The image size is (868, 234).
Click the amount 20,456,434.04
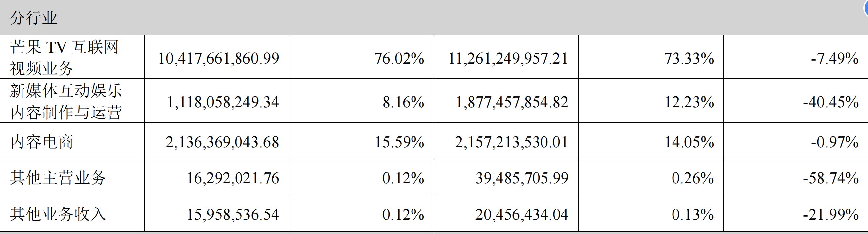coord(522,214)
